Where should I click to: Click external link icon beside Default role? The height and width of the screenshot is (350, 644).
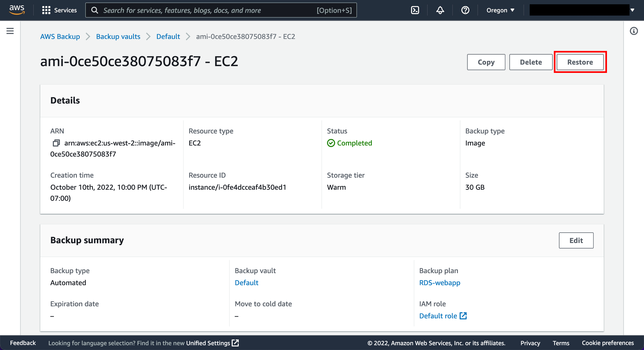[463, 316]
